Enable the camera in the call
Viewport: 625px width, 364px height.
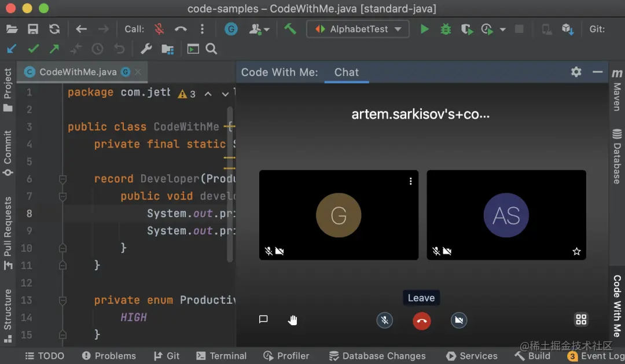click(458, 320)
